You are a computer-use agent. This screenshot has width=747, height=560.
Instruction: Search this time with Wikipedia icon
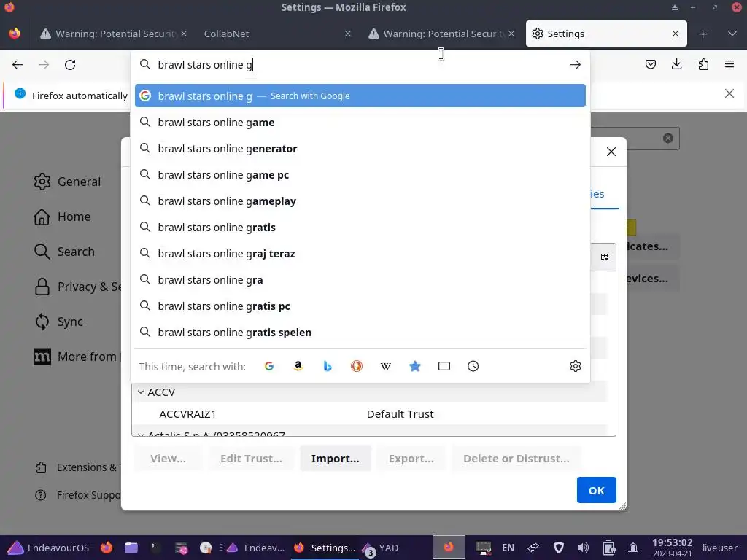pos(385,366)
